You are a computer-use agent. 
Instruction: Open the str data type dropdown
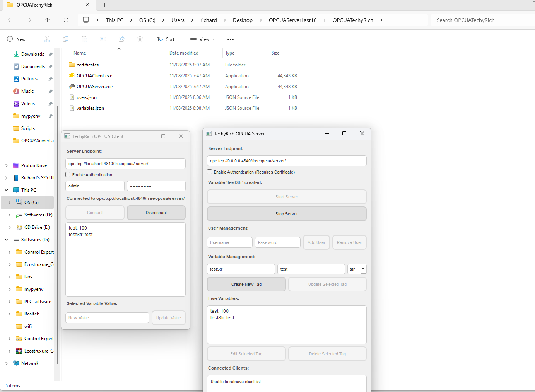tap(357, 269)
